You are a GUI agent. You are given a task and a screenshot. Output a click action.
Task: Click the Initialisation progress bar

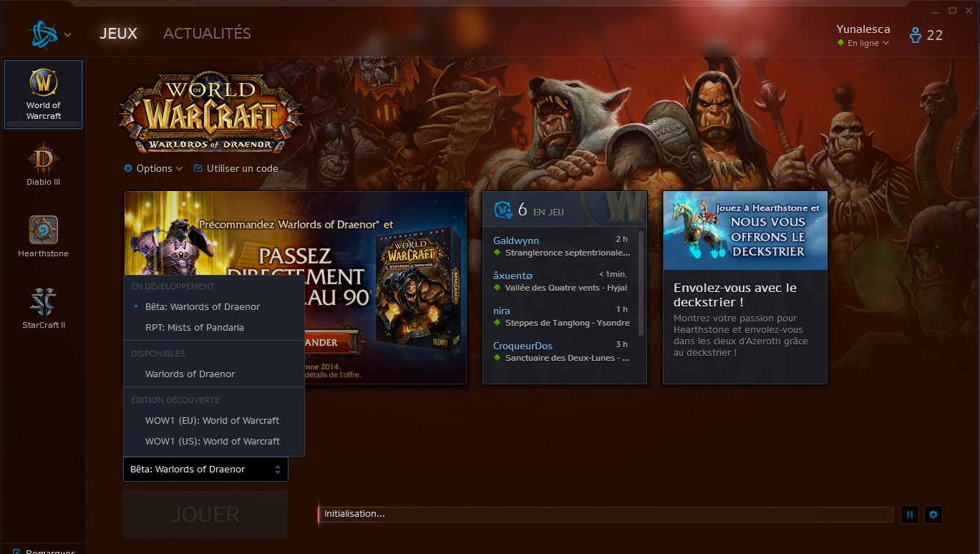click(605, 514)
